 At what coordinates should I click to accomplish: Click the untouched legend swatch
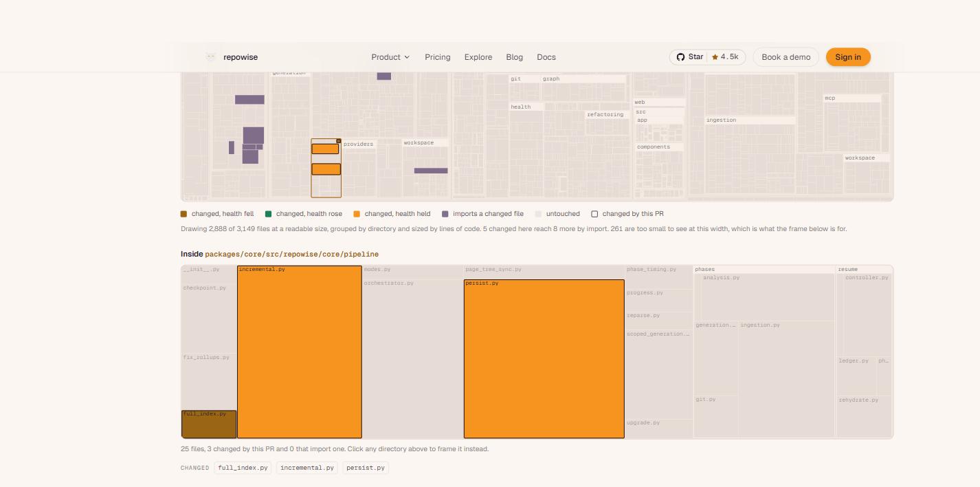pos(539,214)
